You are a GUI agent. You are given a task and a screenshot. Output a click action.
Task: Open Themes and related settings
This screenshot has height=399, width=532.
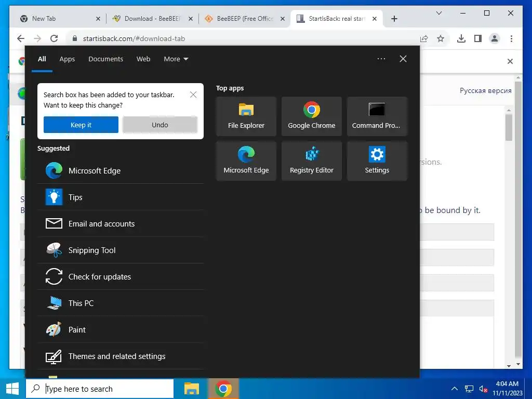[121, 356]
